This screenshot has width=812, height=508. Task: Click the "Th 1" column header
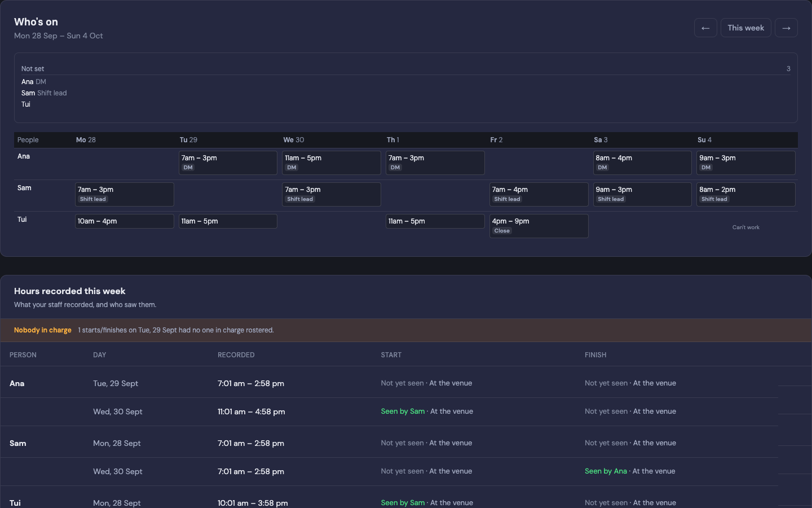pyautogui.click(x=393, y=140)
